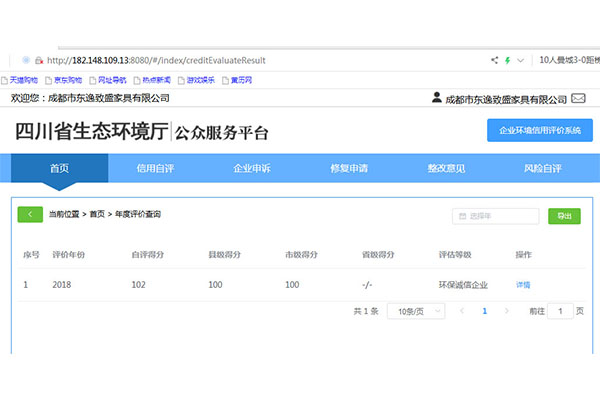This screenshot has height=400, width=600.
Task: Click the 省级得分 column header
Action: pyautogui.click(x=378, y=255)
